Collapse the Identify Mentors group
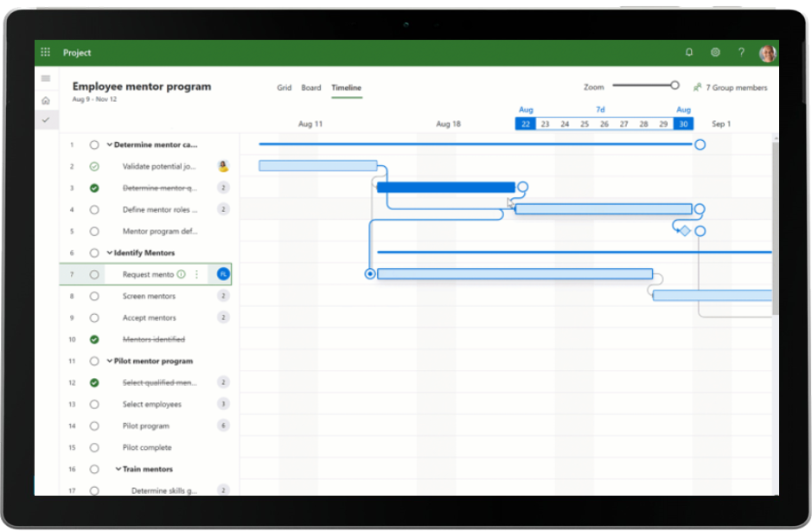The width and height of the screenshot is (812, 532). [110, 253]
